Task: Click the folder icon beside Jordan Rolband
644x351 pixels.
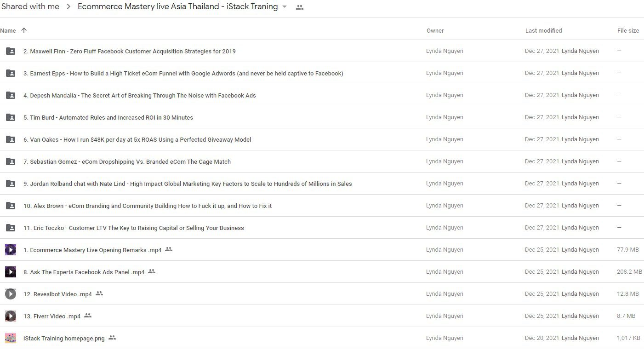Action: (11, 184)
